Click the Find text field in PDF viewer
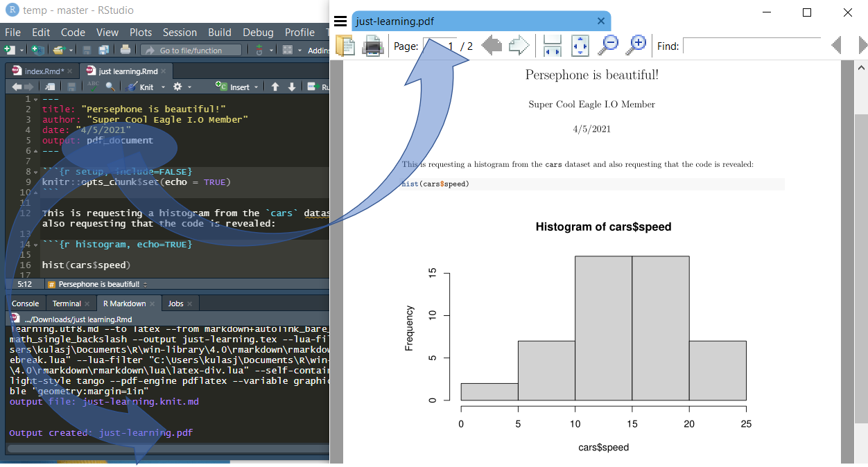 752,46
